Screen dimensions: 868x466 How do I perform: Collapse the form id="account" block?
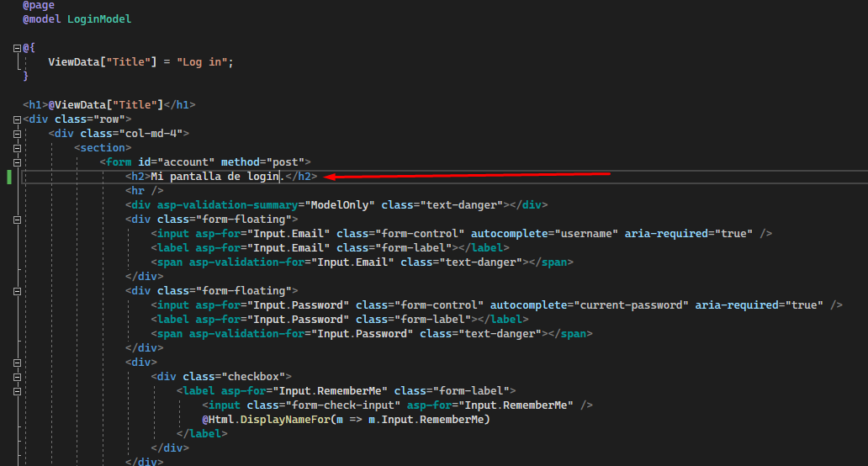[17, 162]
